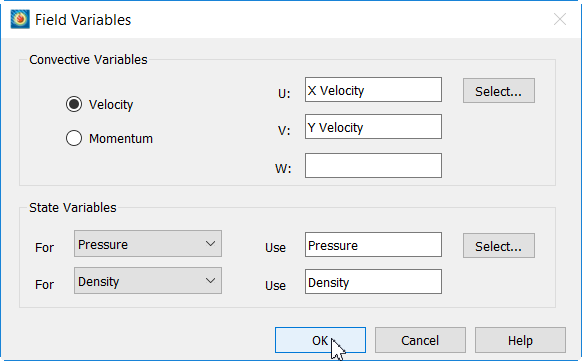The width and height of the screenshot is (582, 361).
Task: Close the Field Variables dialog
Action: point(560,19)
